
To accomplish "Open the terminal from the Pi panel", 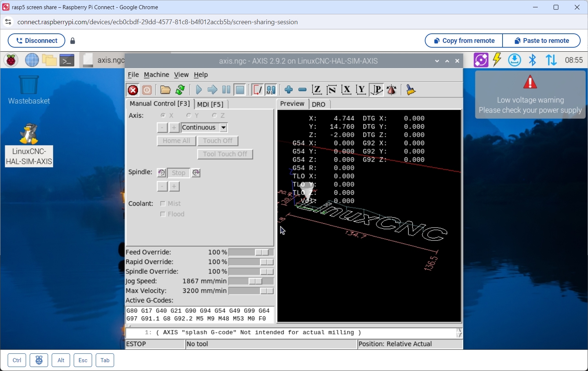I will 67,60.
